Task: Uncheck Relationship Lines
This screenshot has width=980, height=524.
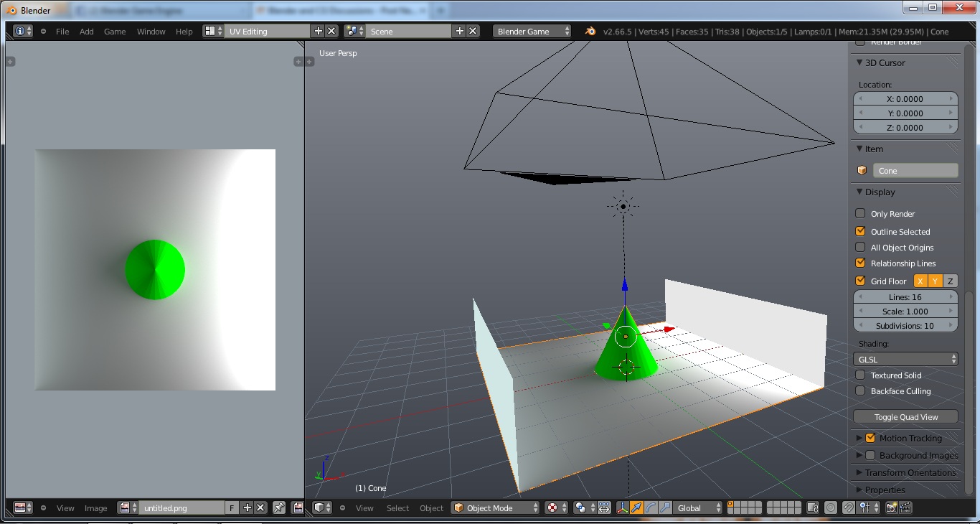Action: click(x=860, y=263)
